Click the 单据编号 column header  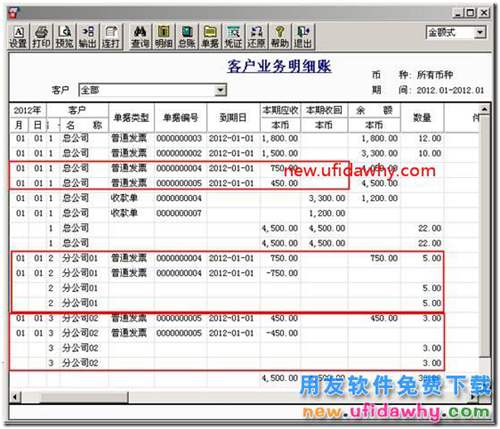coord(180,118)
